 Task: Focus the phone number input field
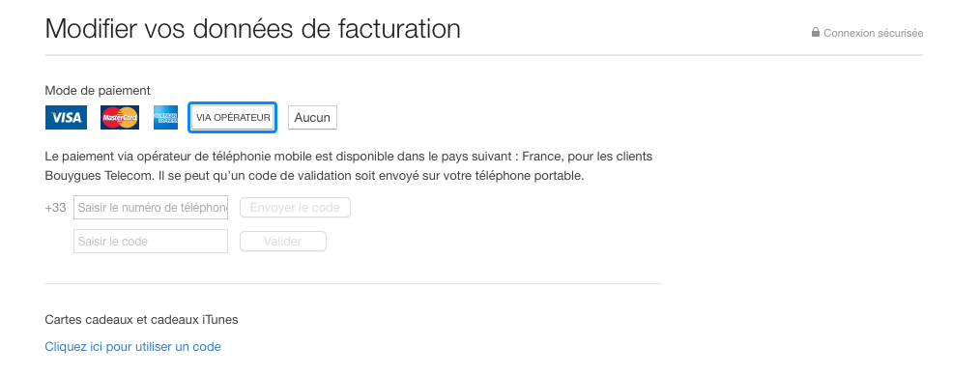[x=151, y=208]
